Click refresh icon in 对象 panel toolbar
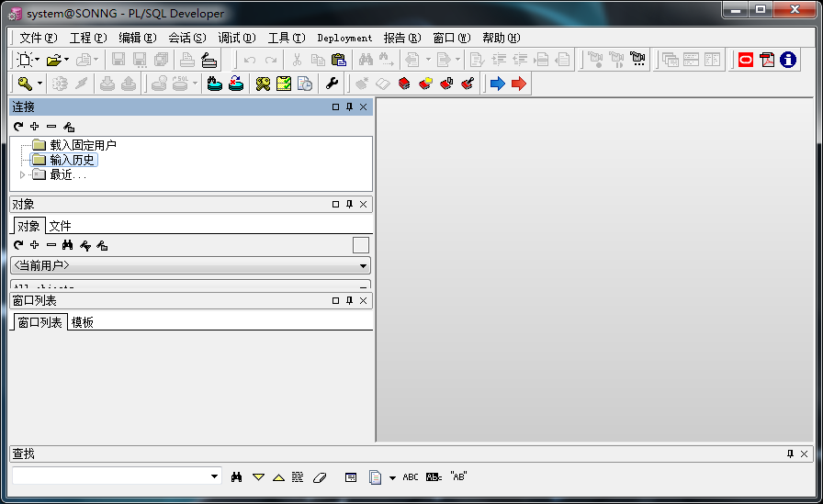 [x=18, y=245]
